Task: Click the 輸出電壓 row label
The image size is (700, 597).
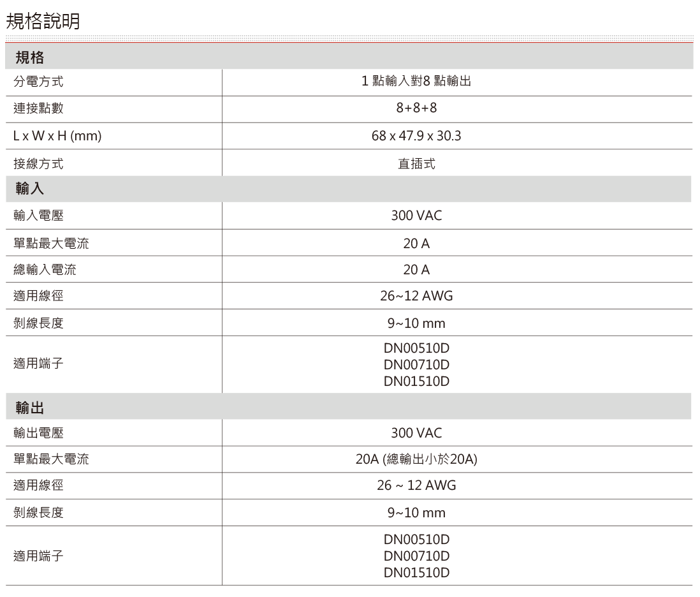Action: point(38,434)
